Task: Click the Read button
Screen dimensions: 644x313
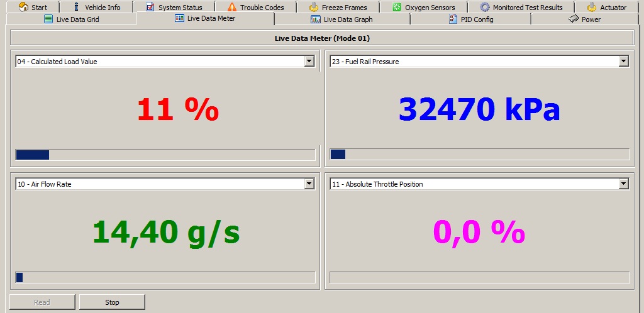Action: point(42,302)
